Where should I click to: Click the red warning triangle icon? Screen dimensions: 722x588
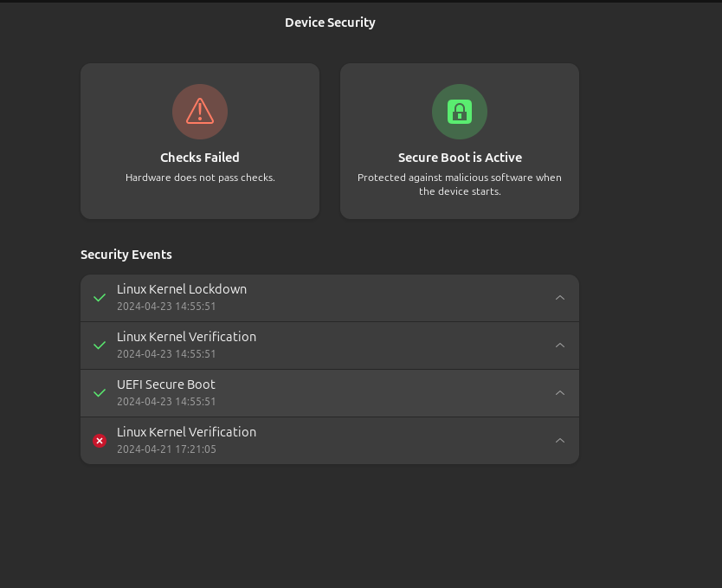(x=200, y=112)
